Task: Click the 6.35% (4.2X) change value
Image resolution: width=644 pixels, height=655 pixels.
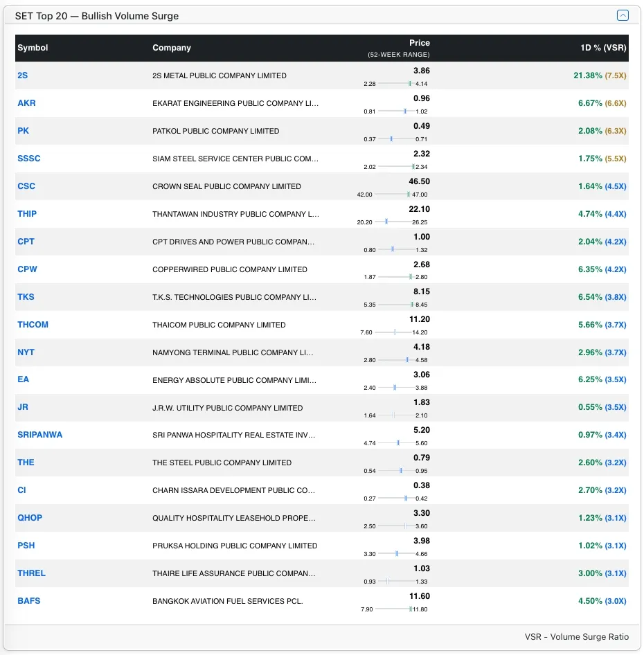Action: pyautogui.click(x=602, y=269)
